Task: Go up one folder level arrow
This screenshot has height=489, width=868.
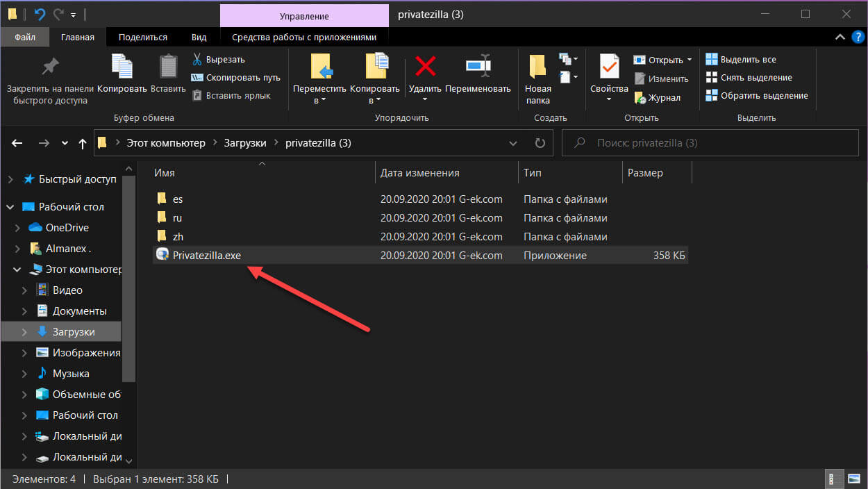Action: pyautogui.click(x=83, y=143)
